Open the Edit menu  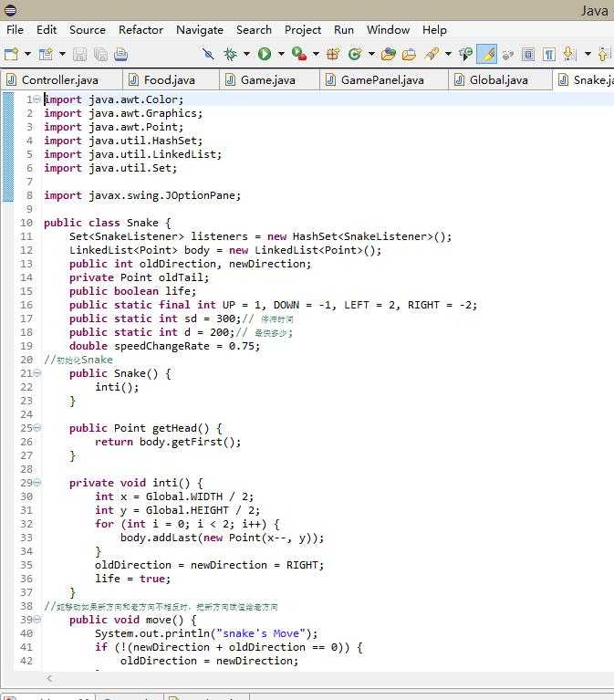[47, 30]
